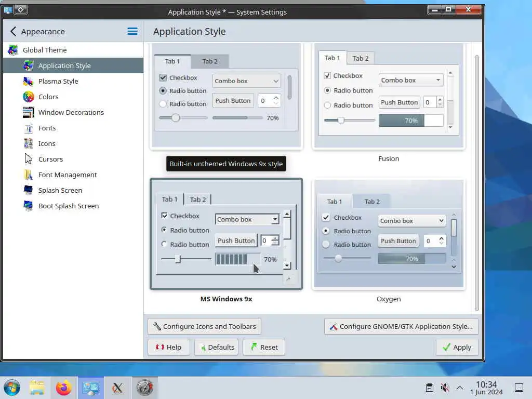The height and width of the screenshot is (399, 532).
Task: Switch to Tab 2 in MS Windows 9x preview
Action: [x=198, y=199]
